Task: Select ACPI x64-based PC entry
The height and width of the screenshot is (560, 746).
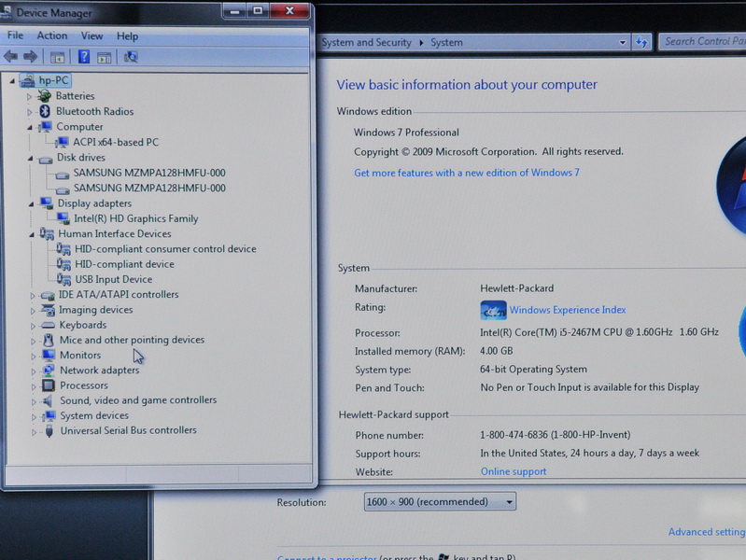Action: tap(116, 142)
